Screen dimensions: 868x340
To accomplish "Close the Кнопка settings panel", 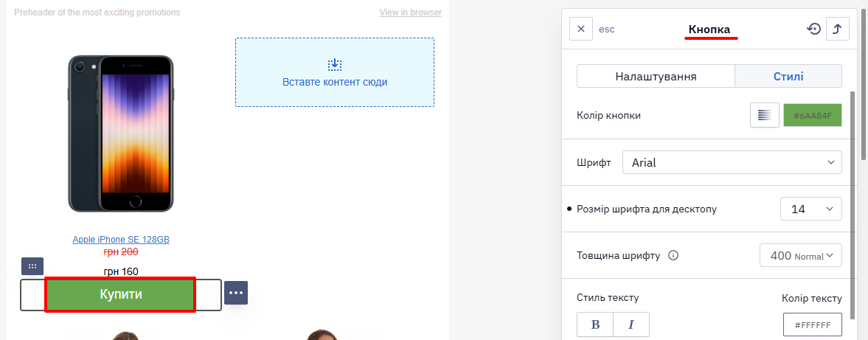I will (x=580, y=29).
